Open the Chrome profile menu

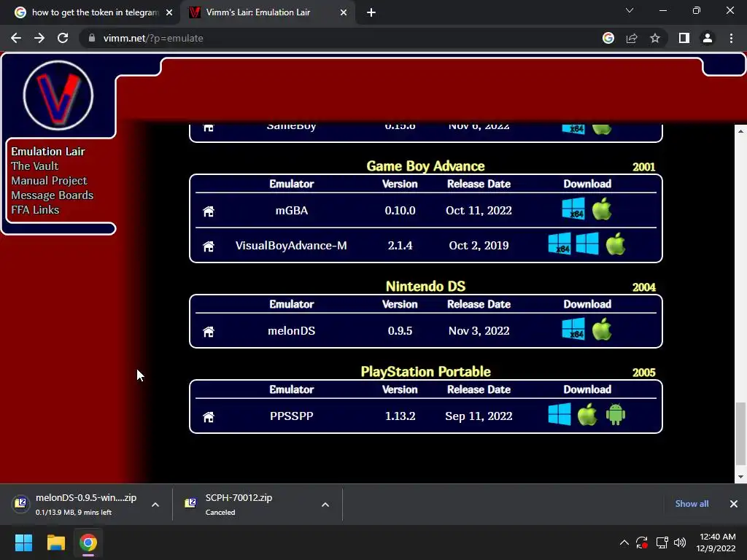point(708,38)
